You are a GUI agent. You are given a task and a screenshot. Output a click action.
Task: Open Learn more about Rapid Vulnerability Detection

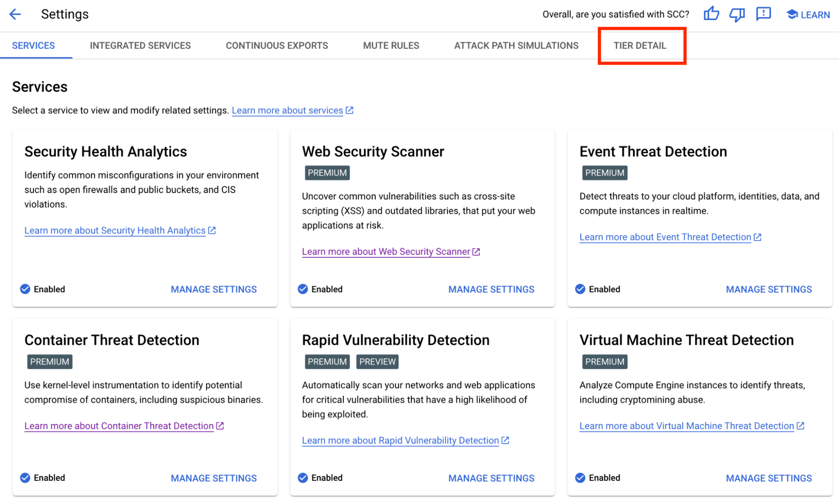tap(400, 441)
